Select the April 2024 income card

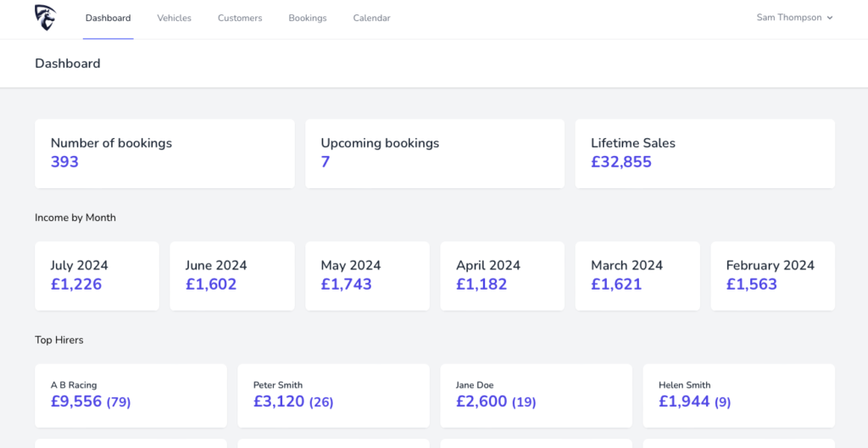(503, 276)
